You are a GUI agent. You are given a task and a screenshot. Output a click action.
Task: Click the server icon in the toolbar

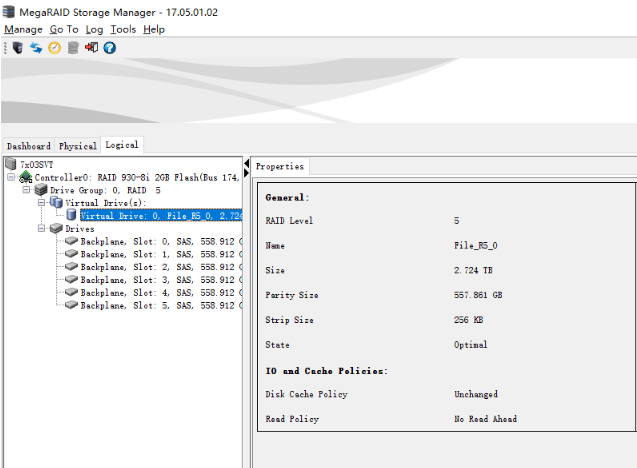point(17,47)
